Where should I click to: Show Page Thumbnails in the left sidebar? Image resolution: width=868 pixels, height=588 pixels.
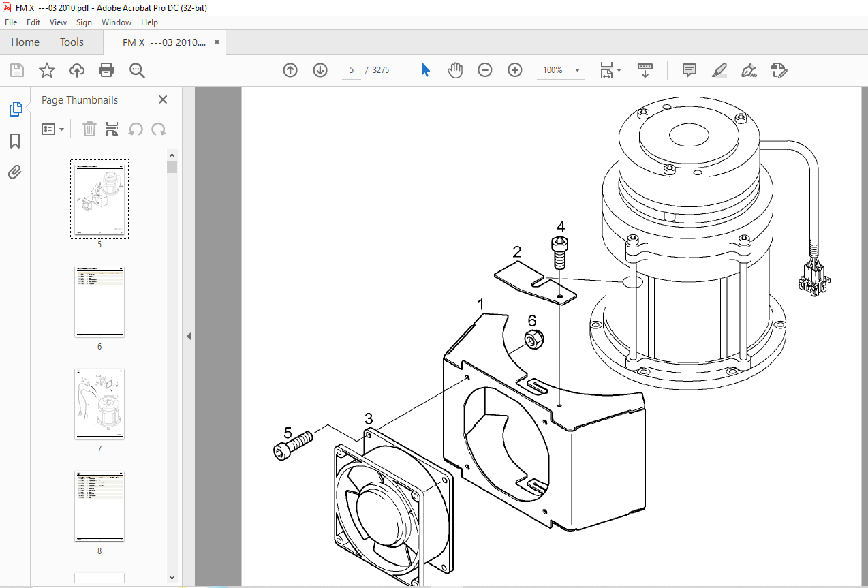coord(15,109)
